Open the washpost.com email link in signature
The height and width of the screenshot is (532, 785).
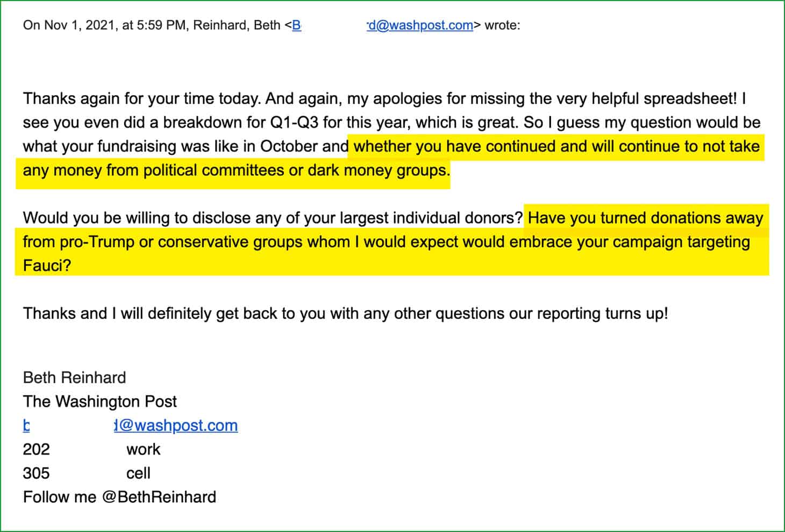[176, 425]
